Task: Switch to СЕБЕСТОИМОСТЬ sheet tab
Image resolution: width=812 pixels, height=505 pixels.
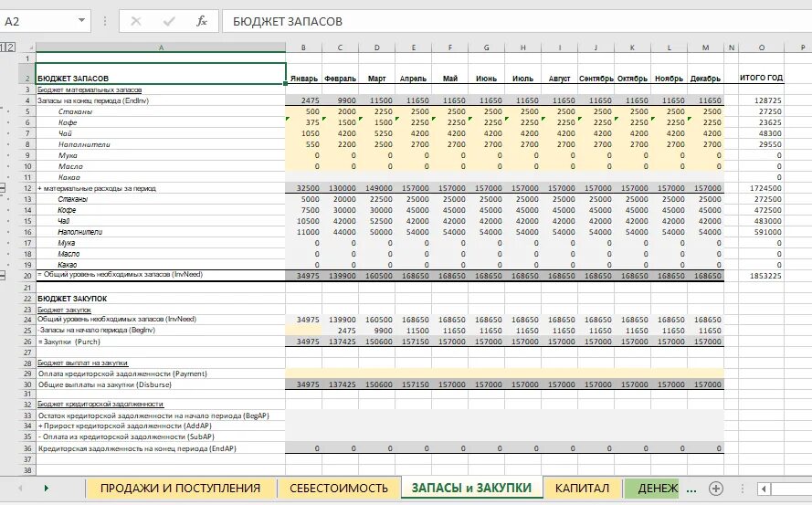Action: coord(339,488)
